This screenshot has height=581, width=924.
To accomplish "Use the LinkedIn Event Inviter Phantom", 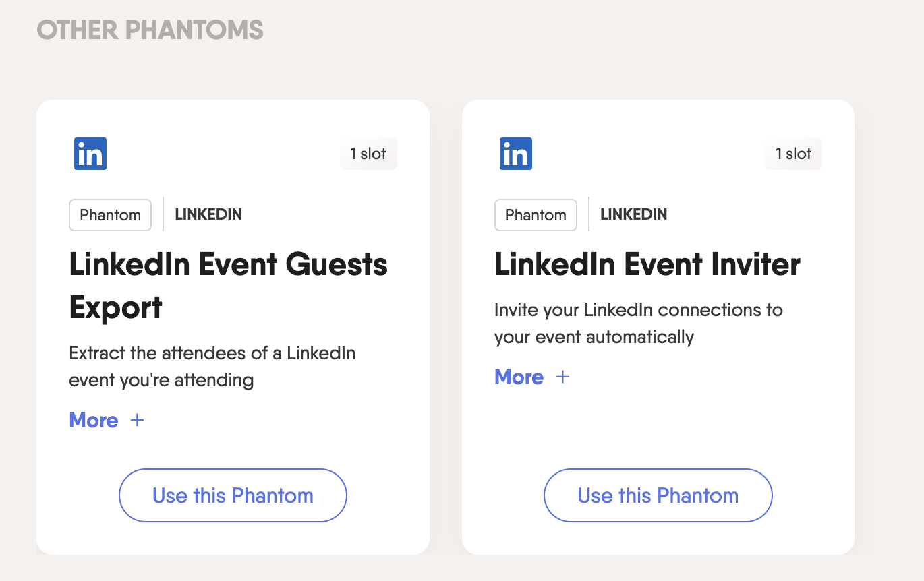I will tap(658, 495).
